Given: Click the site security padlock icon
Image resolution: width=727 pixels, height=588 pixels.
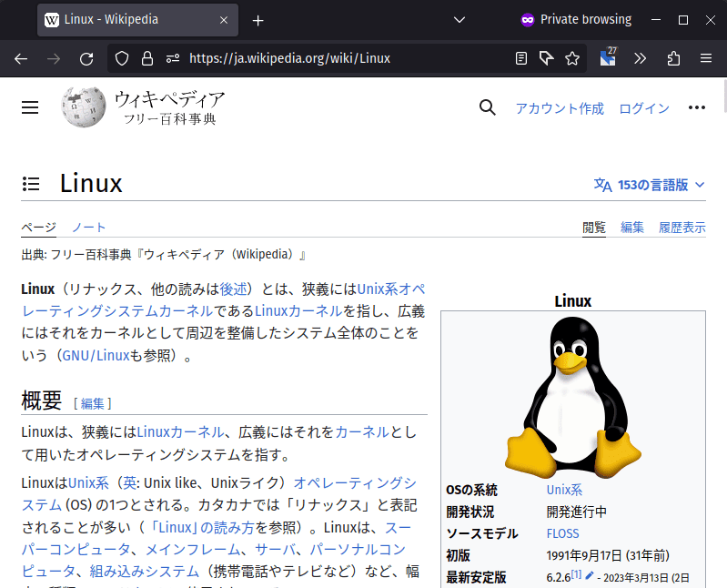Looking at the screenshot, I should [x=147, y=58].
